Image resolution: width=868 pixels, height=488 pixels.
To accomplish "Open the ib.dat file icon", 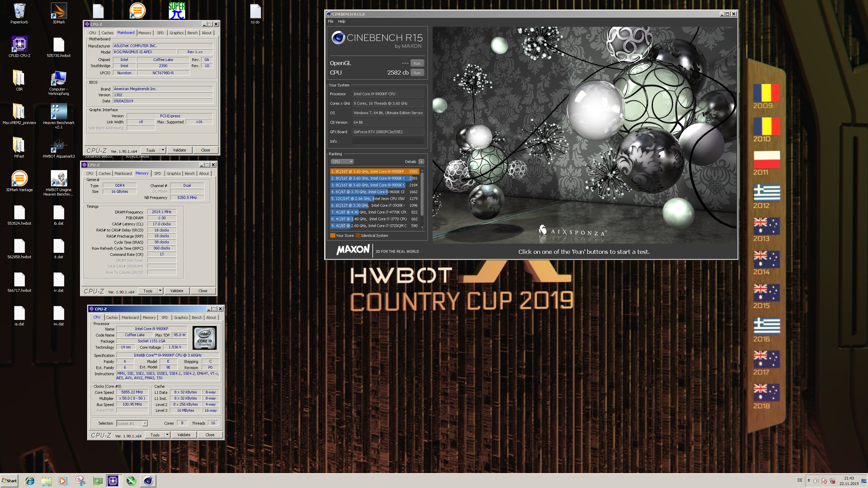I will (59, 215).
